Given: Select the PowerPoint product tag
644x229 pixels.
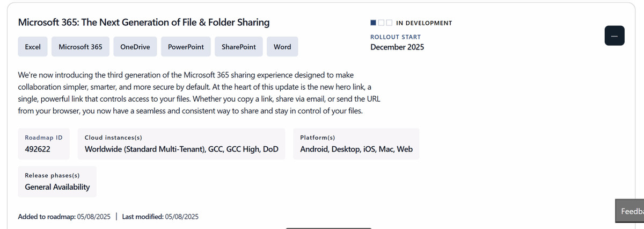Looking at the screenshot, I should coord(186,47).
